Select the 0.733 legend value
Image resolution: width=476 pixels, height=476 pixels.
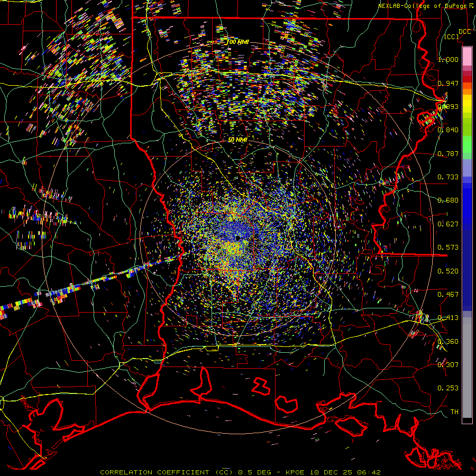pyautogui.click(x=448, y=177)
